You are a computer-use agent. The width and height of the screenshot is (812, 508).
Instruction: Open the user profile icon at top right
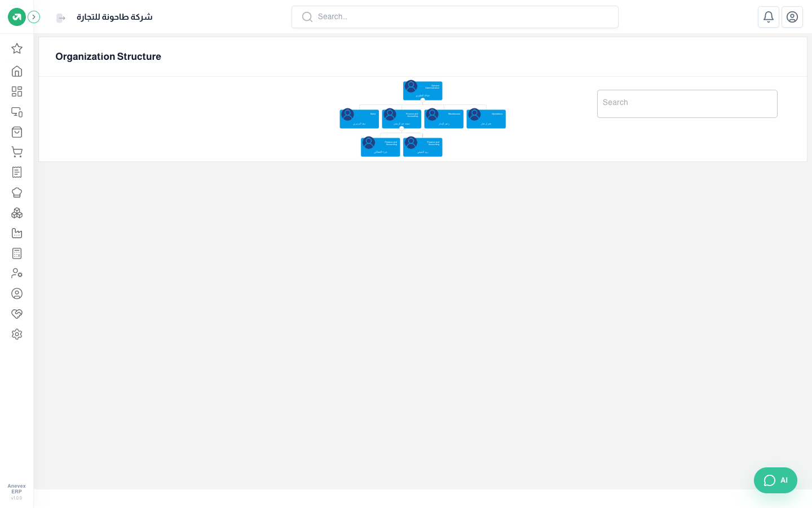(792, 17)
